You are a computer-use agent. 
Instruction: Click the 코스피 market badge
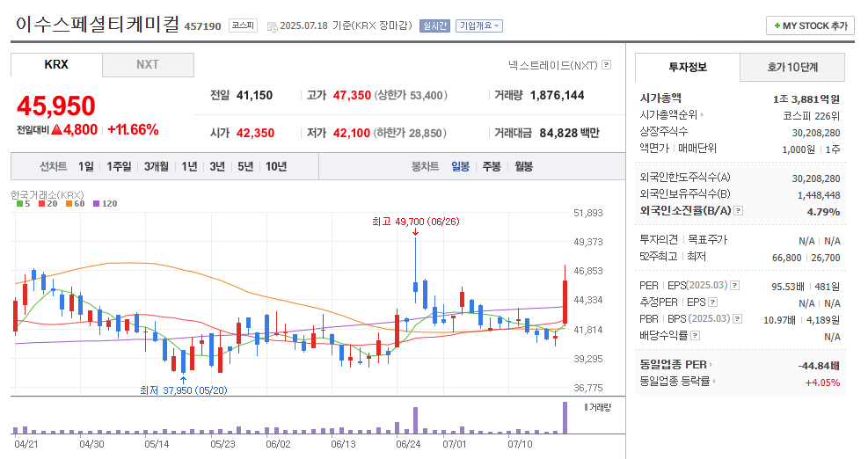click(243, 25)
